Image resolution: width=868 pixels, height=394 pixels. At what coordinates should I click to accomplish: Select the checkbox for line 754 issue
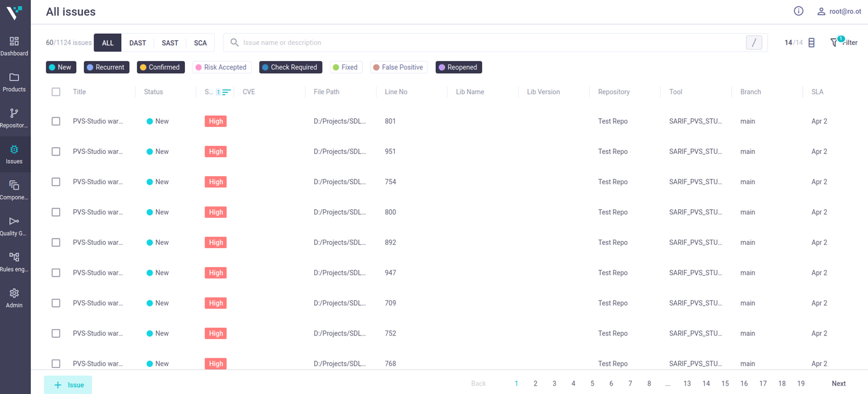click(56, 182)
